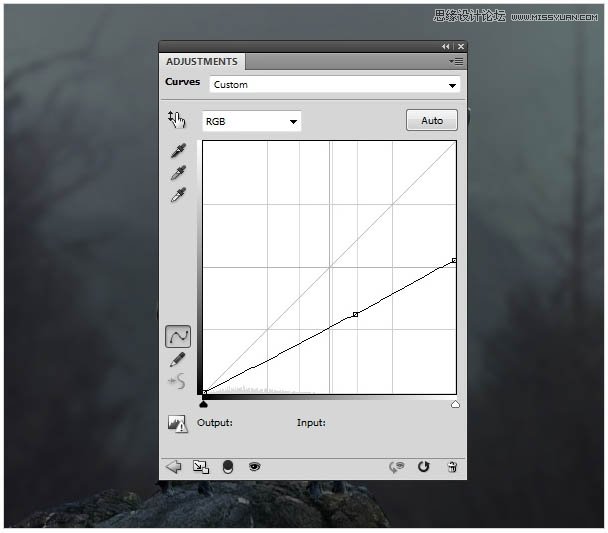Image resolution: width=608 pixels, height=533 pixels.
Task: Select the ADJUSTMENTS panel tab
Action: [201, 62]
